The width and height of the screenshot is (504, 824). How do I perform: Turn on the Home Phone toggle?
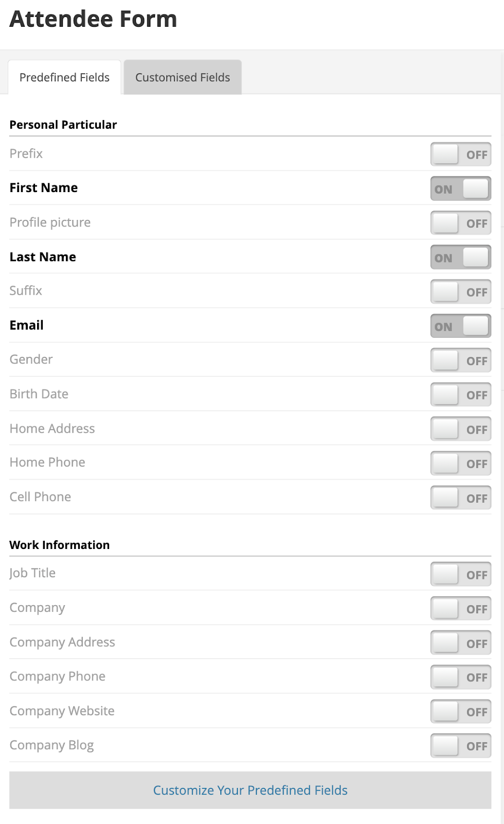tap(460, 463)
